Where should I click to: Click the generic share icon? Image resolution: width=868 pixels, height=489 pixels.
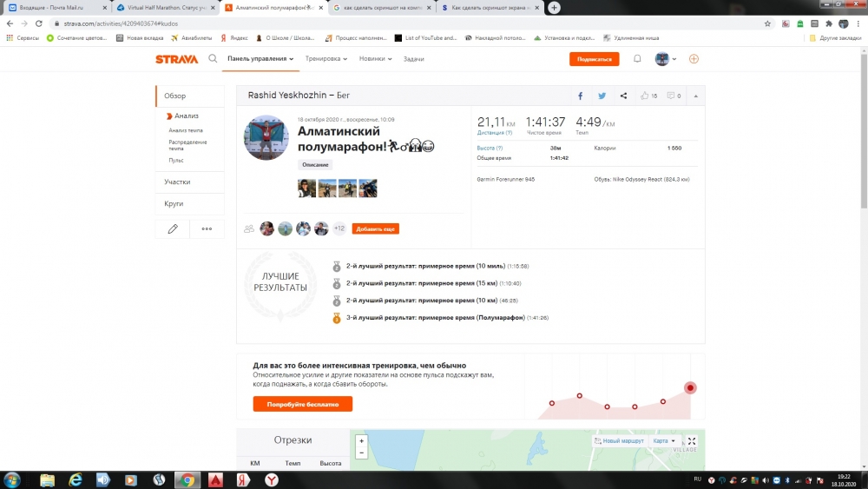(623, 96)
